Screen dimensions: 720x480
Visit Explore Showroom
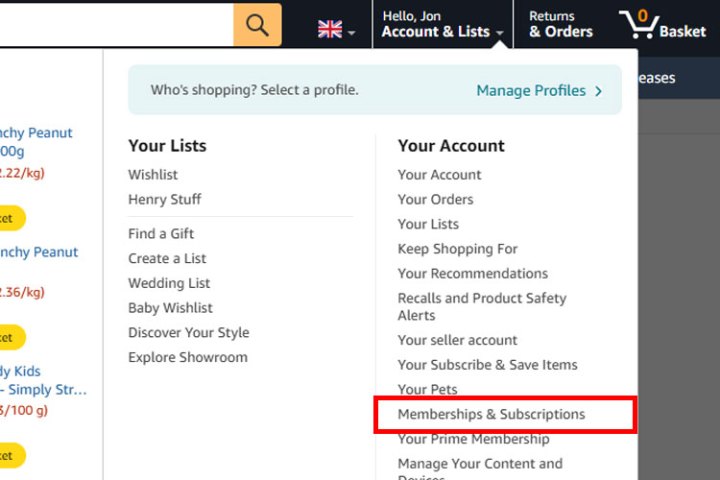coord(188,357)
